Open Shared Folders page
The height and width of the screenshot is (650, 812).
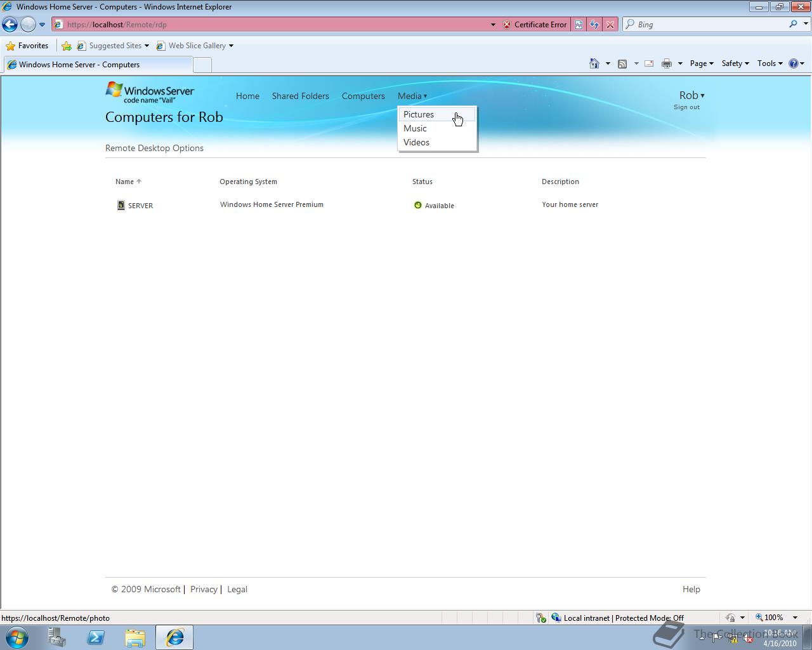tap(301, 96)
